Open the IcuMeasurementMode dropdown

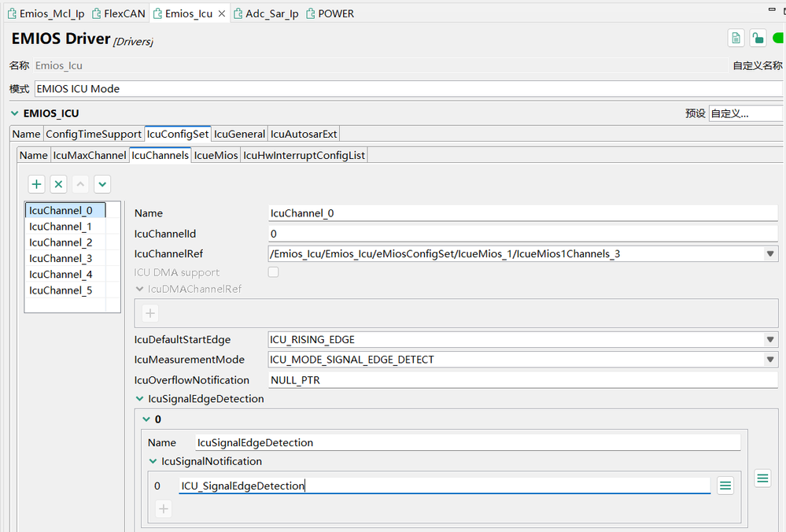[x=769, y=360]
